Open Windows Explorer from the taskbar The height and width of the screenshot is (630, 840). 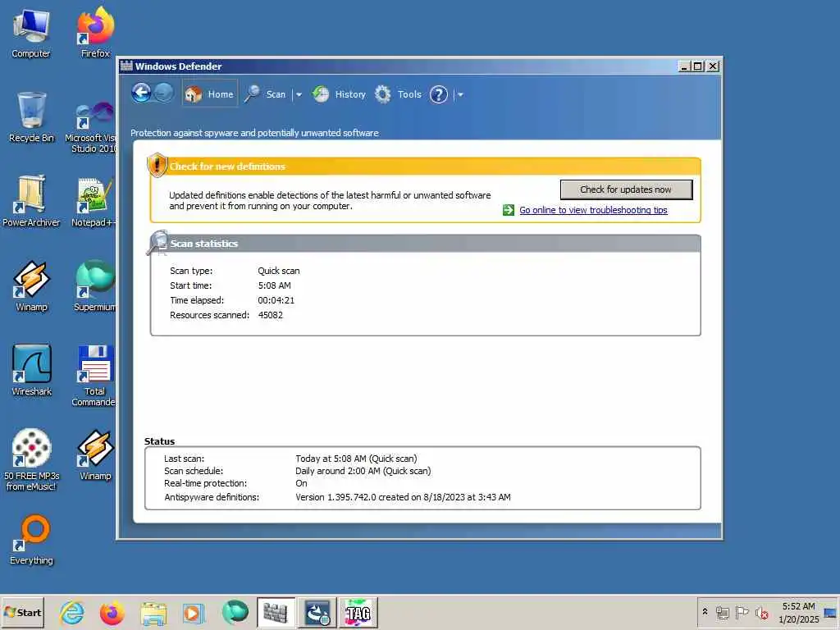pyautogui.click(x=153, y=612)
